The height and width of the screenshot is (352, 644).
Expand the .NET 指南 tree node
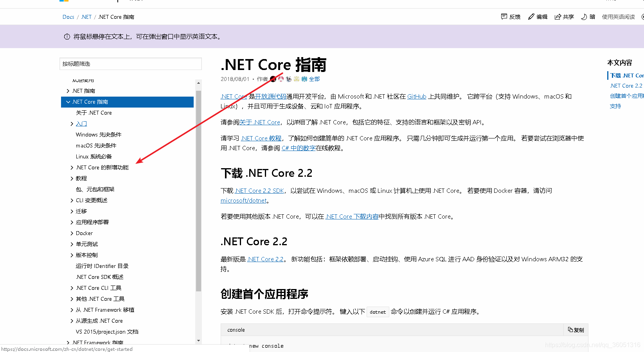68,91
